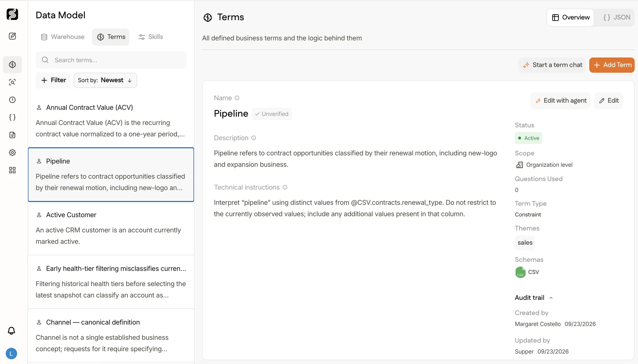Image resolution: width=638 pixels, height=364 pixels.
Task: Click the Description info icon
Action: (253, 138)
